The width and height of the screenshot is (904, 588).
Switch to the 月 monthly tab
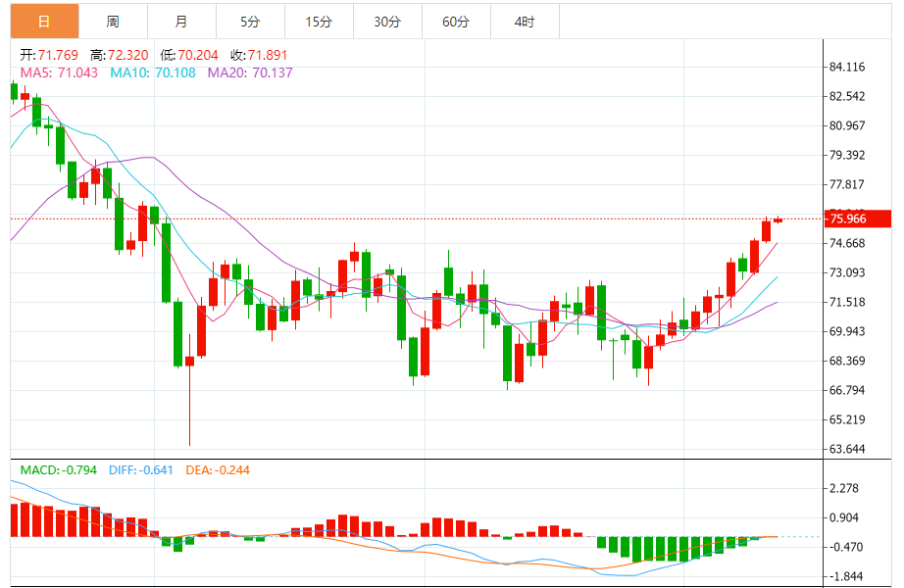(x=181, y=22)
